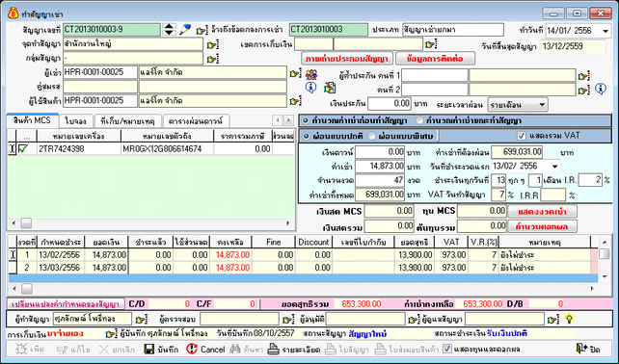Click the I.R. percent field
The height and width of the screenshot is (364, 619).
point(590,180)
